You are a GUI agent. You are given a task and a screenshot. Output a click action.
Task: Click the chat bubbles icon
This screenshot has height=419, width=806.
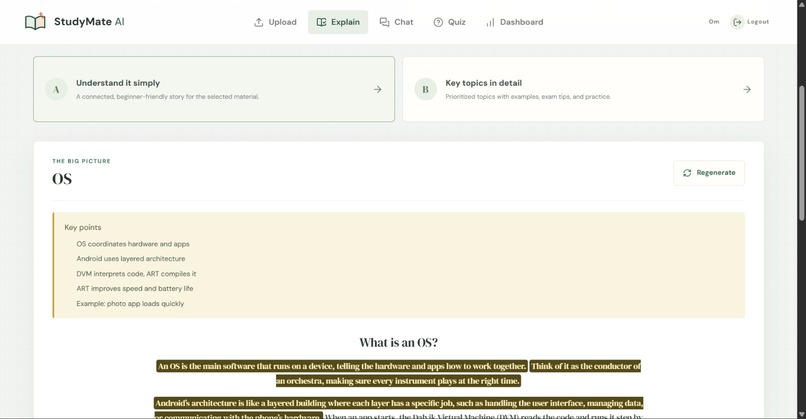pos(384,22)
